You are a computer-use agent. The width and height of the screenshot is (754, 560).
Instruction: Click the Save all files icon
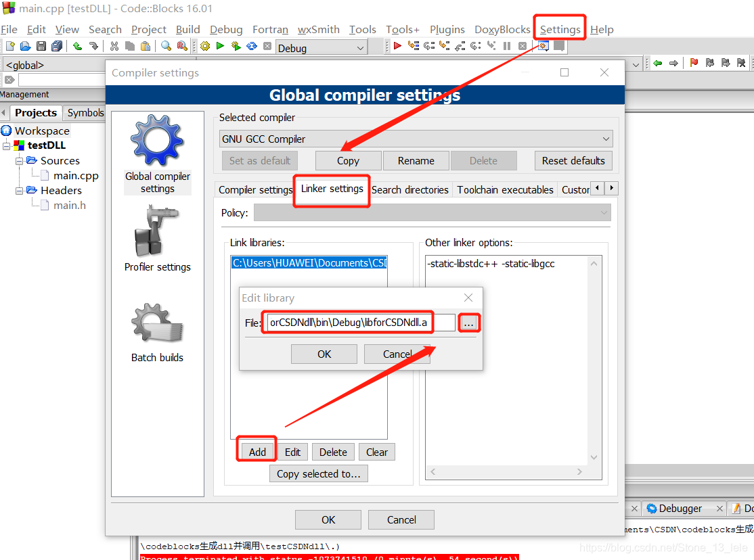(57, 46)
